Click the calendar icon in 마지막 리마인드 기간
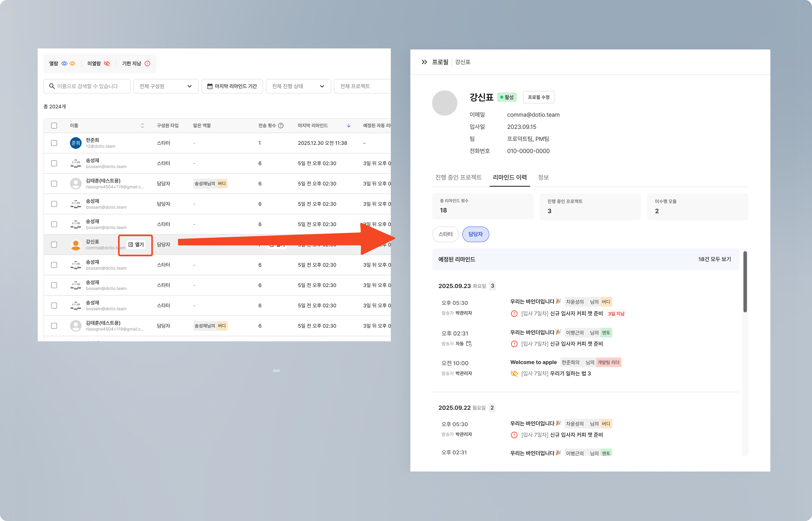 (x=210, y=86)
